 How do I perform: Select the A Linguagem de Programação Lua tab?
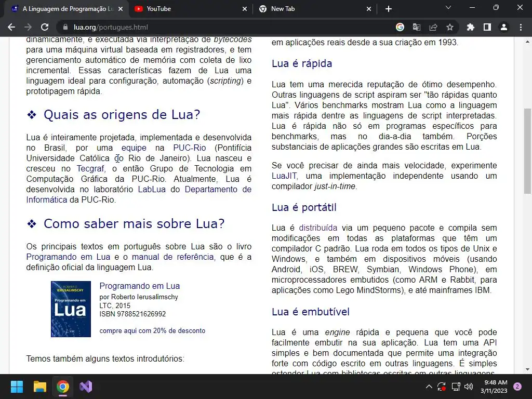[66, 9]
